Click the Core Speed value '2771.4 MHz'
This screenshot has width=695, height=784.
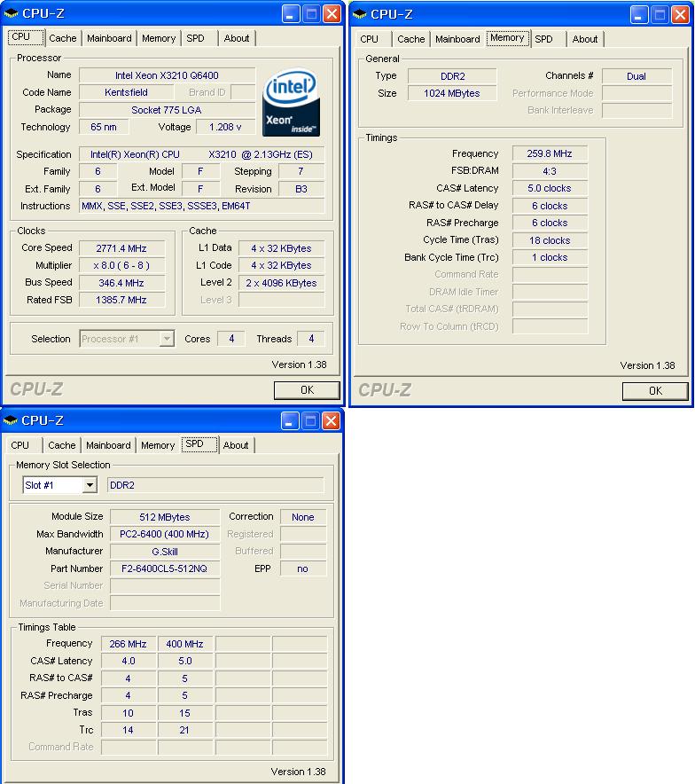tap(121, 248)
